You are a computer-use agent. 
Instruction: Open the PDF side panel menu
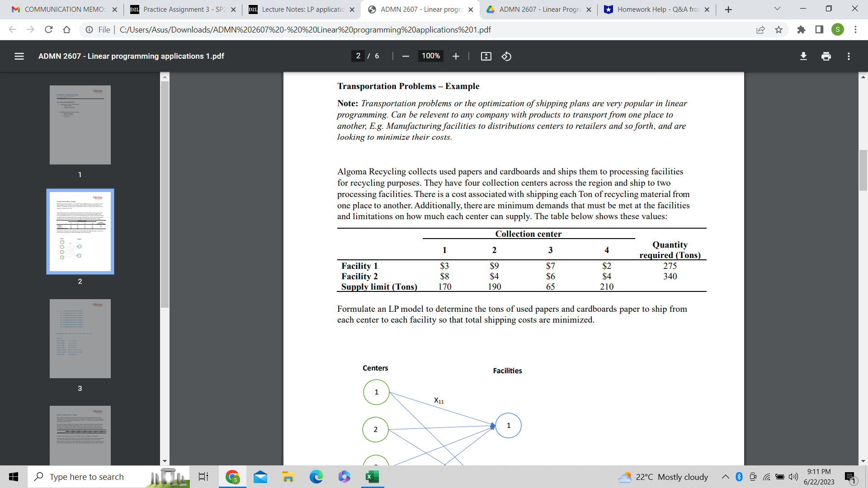pos(19,56)
